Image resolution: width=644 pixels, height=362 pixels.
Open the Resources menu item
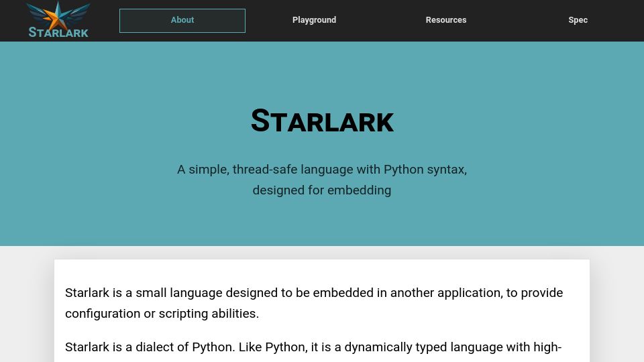(446, 20)
